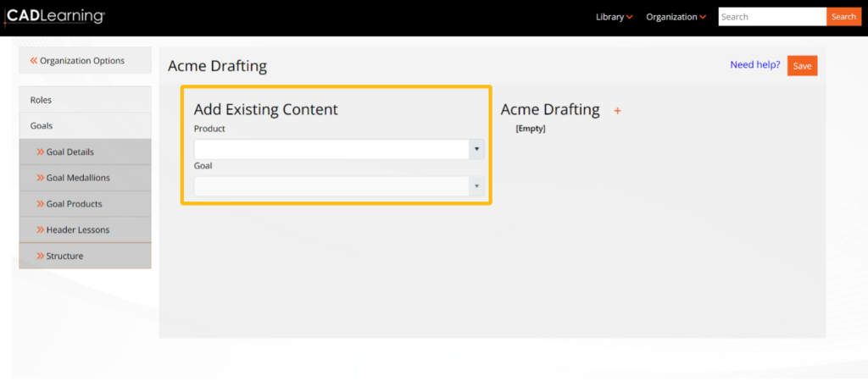
Task: Click the Product combo box field
Action: point(331,149)
